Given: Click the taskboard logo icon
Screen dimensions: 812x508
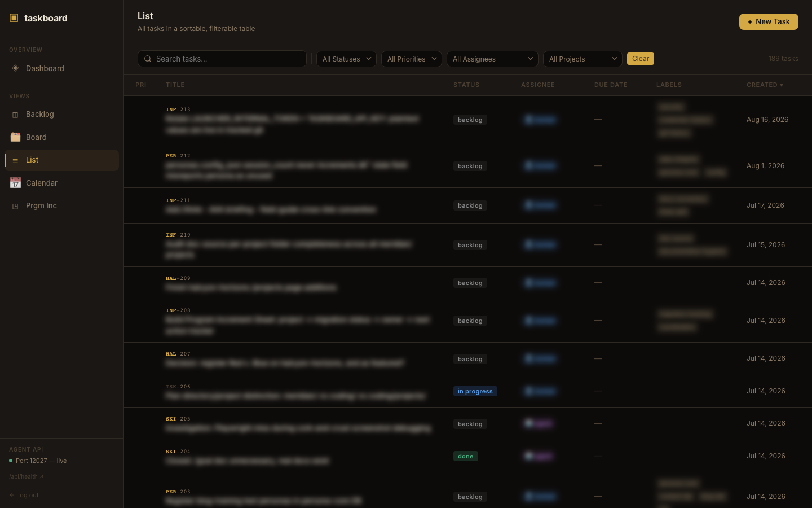Looking at the screenshot, I should (x=14, y=18).
